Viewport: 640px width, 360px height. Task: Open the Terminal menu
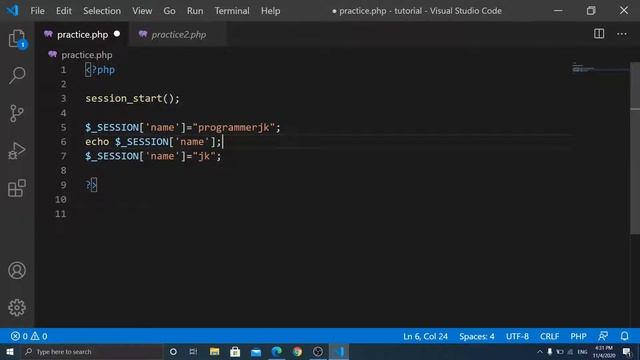(232, 11)
